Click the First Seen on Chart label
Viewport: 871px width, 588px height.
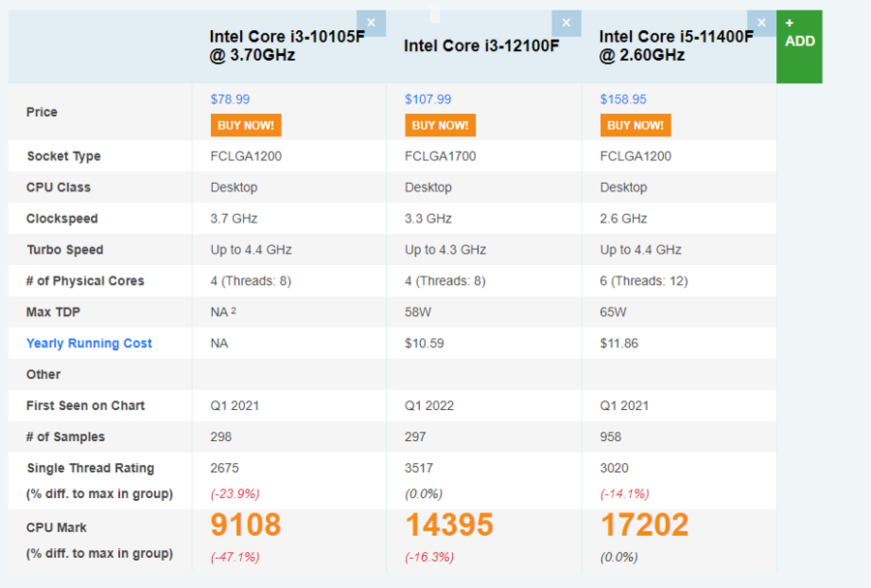click(85, 405)
